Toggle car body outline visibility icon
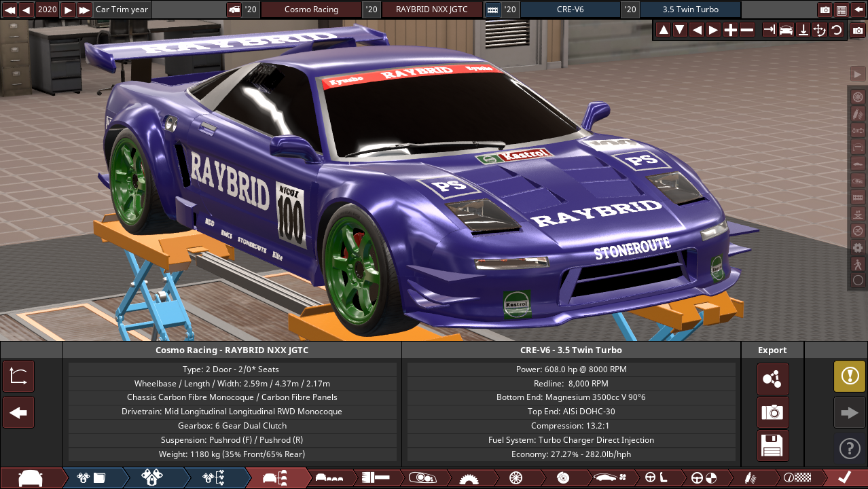The height and width of the screenshot is (489, 868). (x=858, y=147)
